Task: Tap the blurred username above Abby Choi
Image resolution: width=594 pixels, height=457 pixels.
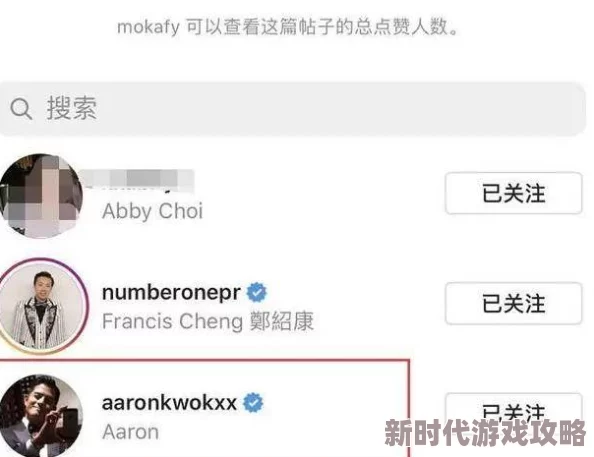Action: [x=148, y=180]
